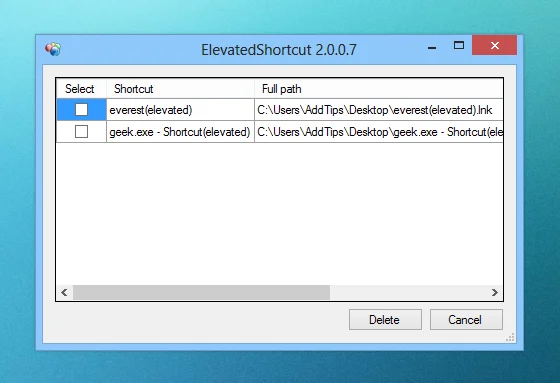Select the geek.exe - Shortcut(elevated) name cell

[180, 132]
